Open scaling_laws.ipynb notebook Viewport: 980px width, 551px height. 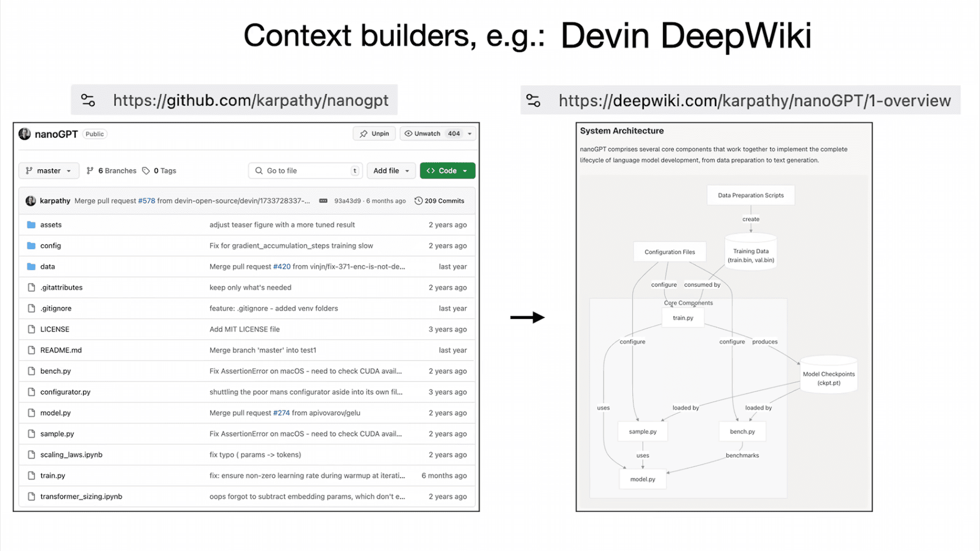tap(71, 455)
